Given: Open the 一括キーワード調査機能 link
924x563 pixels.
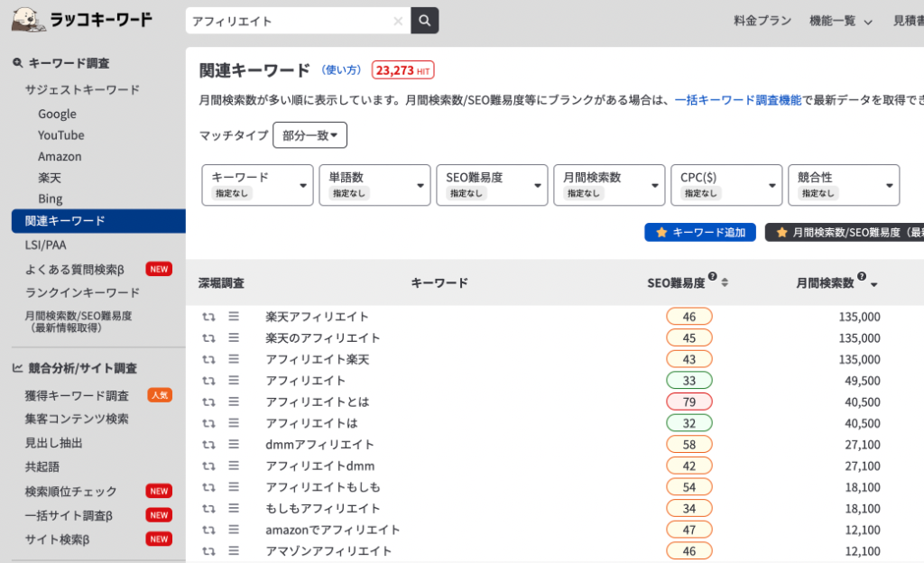Looking at the screenshot, I should 737,100.
